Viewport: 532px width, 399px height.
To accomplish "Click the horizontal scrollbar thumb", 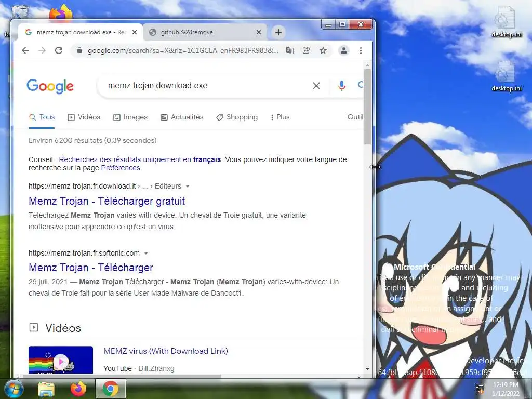I will (x=122, y=376).
